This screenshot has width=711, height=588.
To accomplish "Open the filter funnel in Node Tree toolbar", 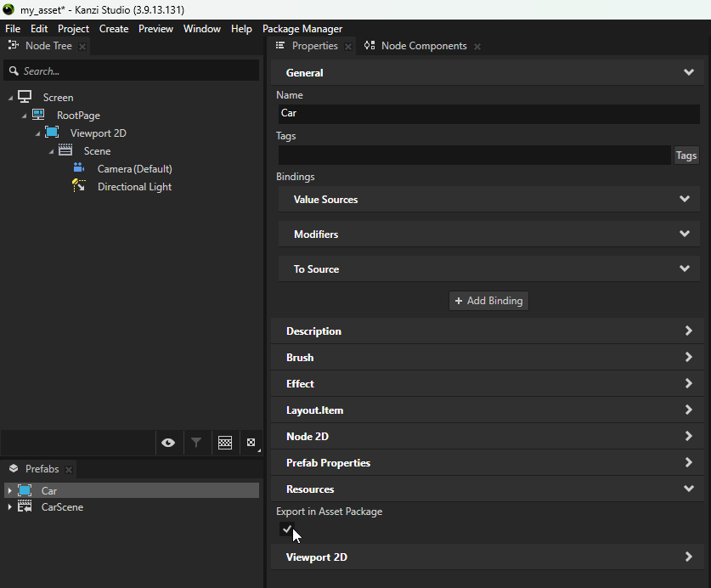I will coord(196,443).
